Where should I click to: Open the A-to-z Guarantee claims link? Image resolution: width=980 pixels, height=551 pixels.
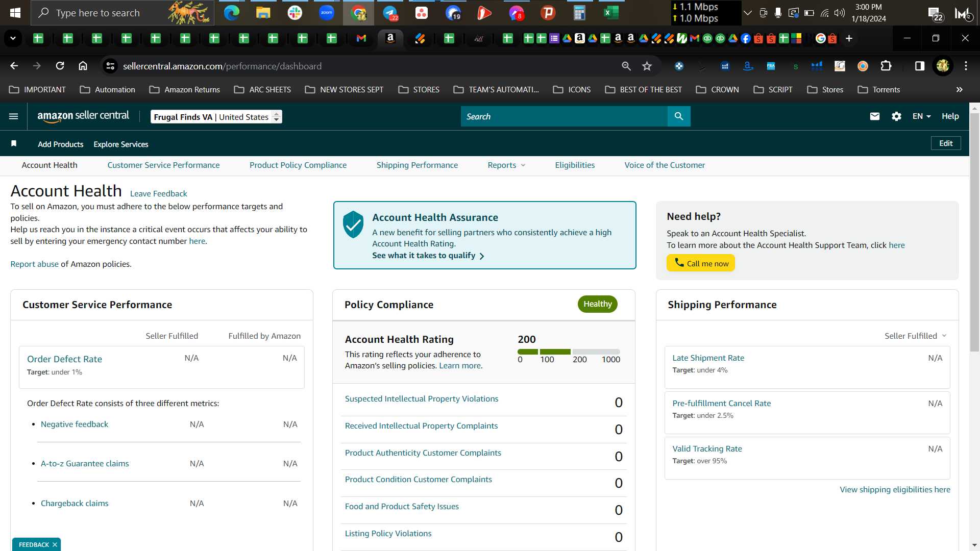tap(85, 464)
